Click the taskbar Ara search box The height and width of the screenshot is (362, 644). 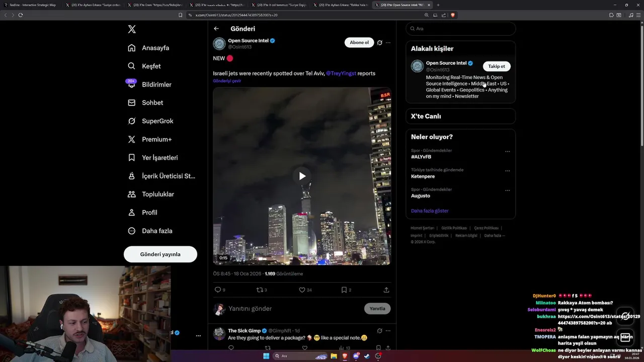[x=300, y=356]
